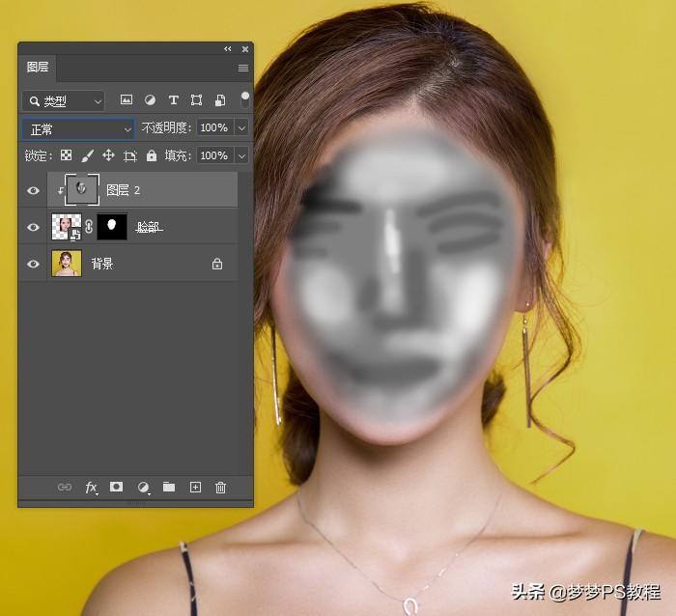Open the 类型 filter type dropdown
The height and width of the screenshot is (616, 676).
64,100
